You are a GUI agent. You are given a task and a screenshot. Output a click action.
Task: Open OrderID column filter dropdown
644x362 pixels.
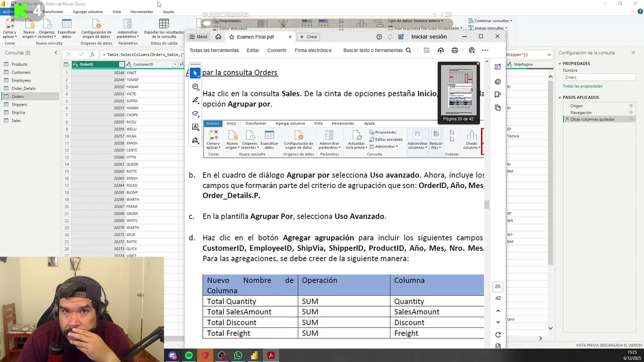pos(121,64)
